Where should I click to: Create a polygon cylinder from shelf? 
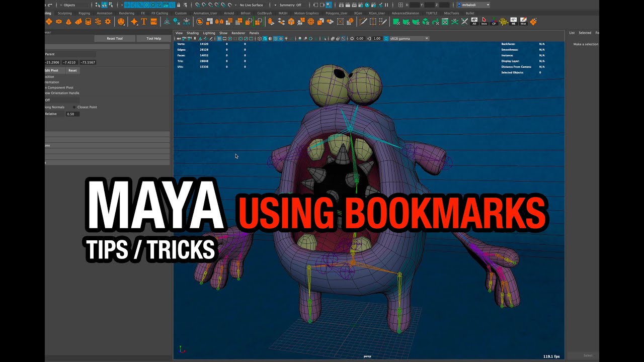pos(89,22)
